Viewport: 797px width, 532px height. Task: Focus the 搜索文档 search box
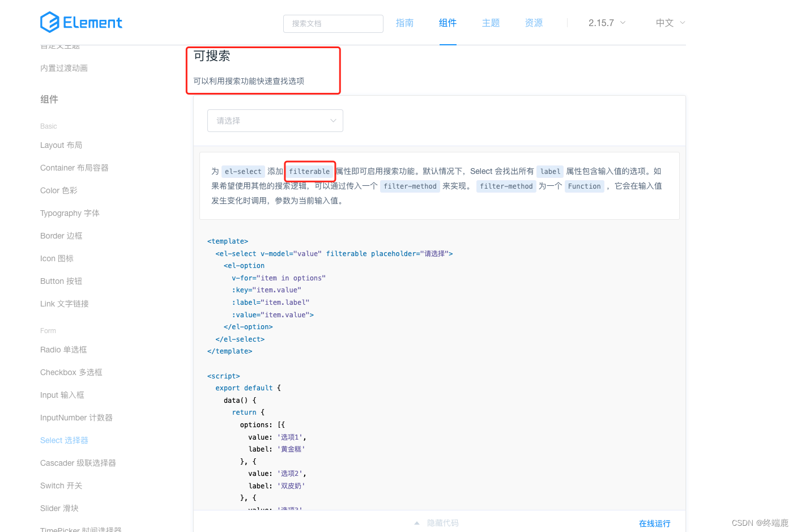coord(333,23)
